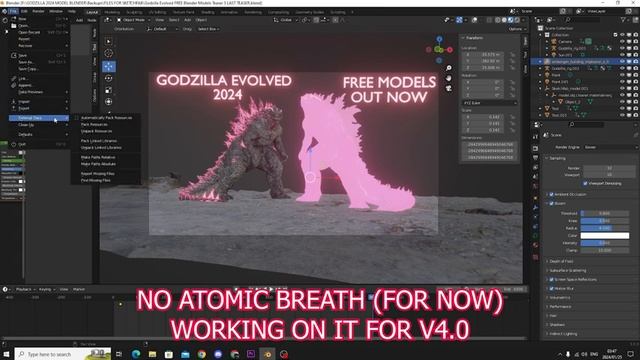This screenshot has width=640, height=360.
Task: Open the Modifiers wrench properties tab
Action: click(536, 207)
